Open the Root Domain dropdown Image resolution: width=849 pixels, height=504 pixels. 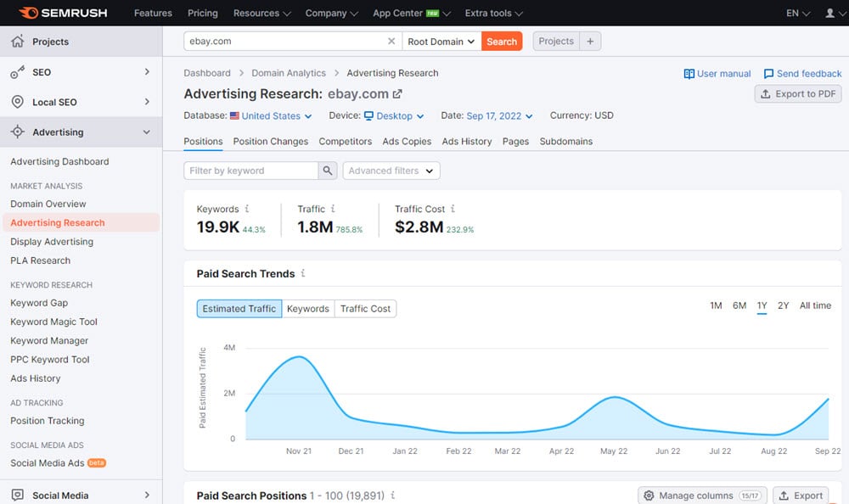(441, 42)
